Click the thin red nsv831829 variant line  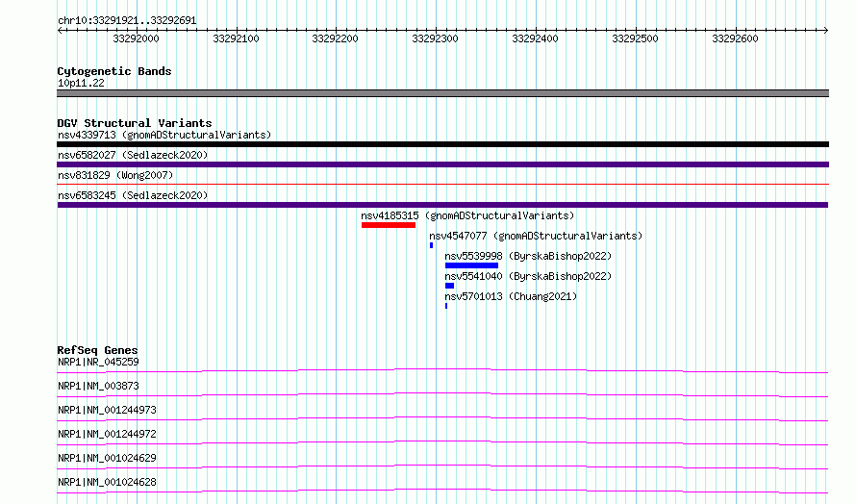pyautogui.click(x=442, y=185)
